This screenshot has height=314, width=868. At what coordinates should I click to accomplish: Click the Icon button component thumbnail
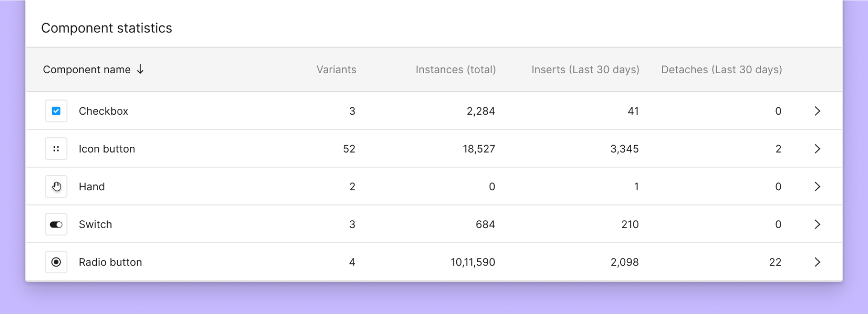coord(56,149)
